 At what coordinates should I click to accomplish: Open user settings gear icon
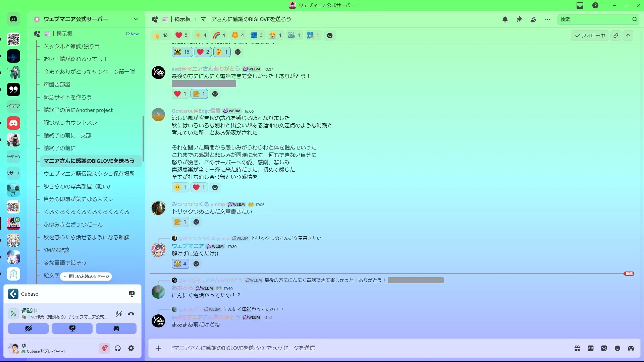tap(131, 349)
